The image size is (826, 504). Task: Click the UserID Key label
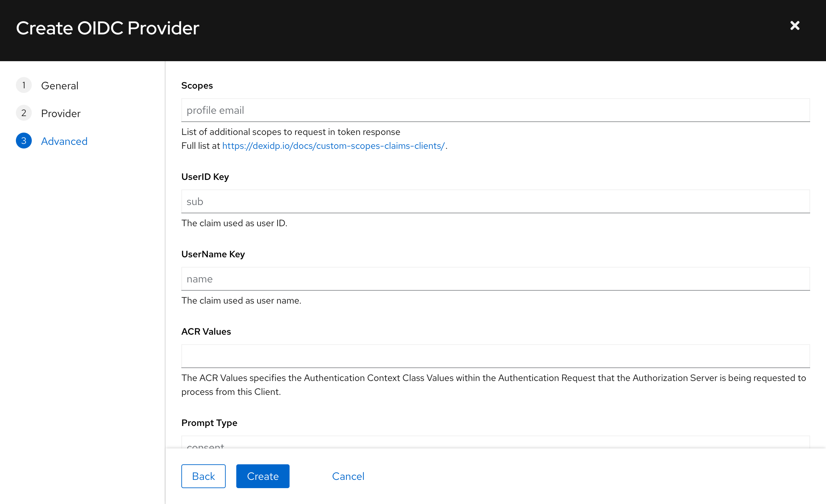205,177
